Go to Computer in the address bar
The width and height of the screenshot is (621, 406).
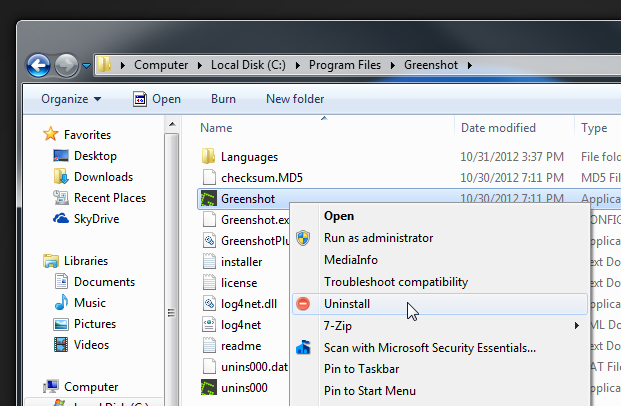(x=161, y=65)
